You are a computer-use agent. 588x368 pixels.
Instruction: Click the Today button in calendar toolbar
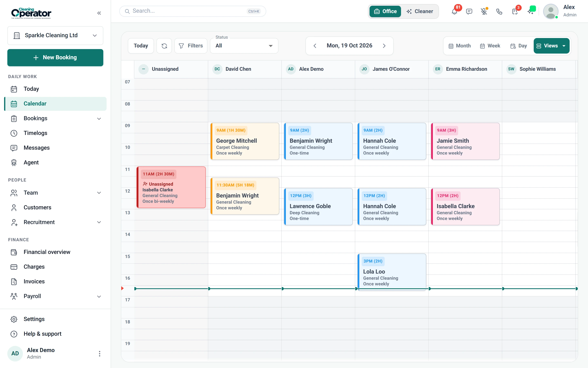[141, 46]
